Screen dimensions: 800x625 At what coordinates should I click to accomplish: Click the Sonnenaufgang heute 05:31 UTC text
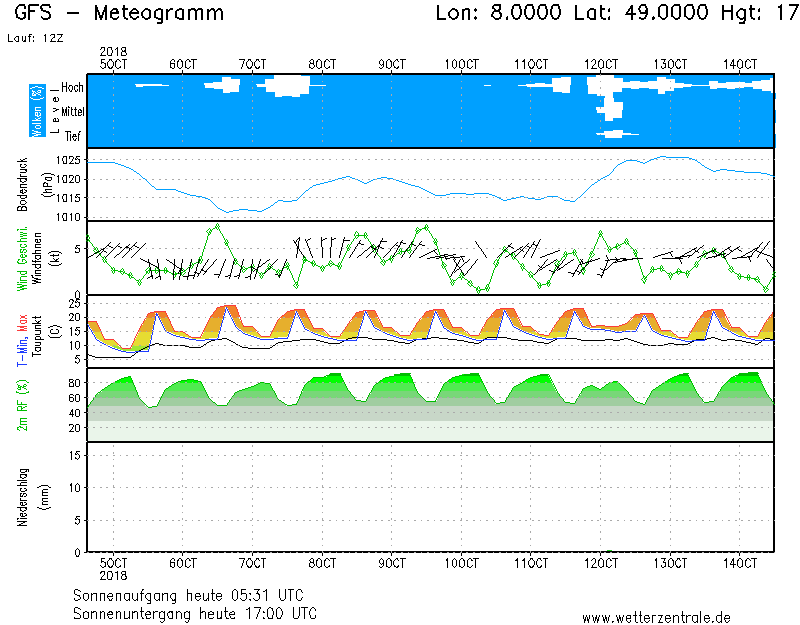tap(195, 595)
